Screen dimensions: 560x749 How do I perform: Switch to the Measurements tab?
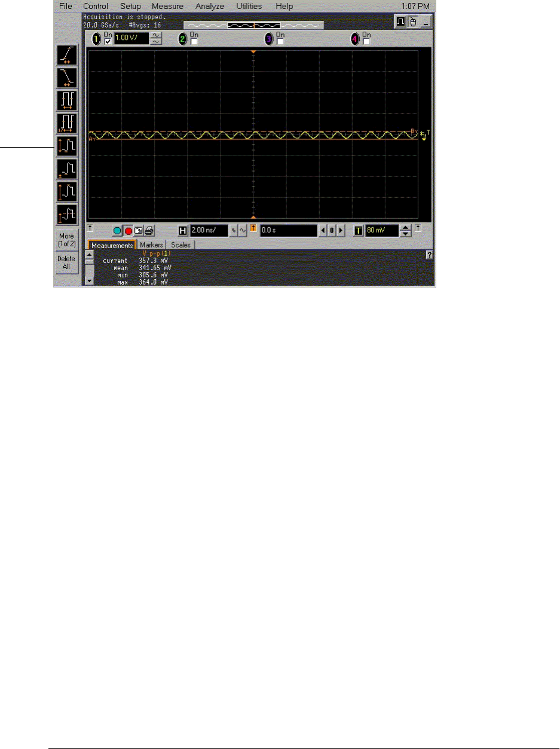click(x=112, y=245)
